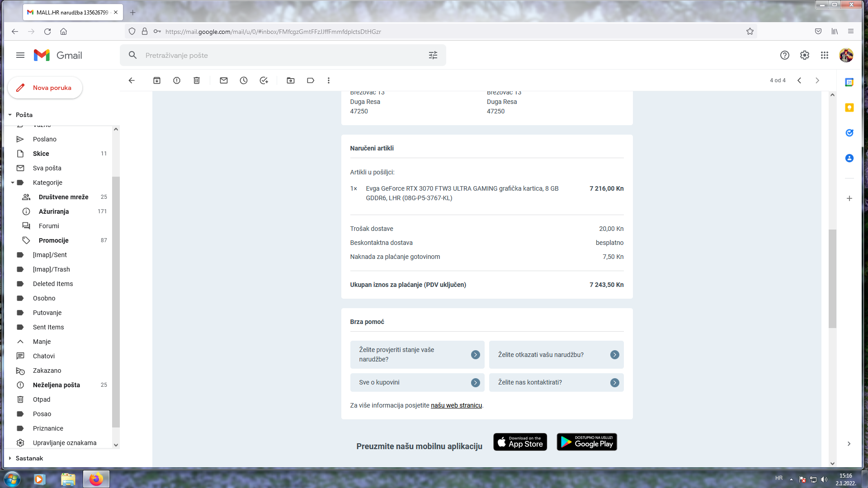The height and width of the screenshot is (488, 868).
Task: Add the email to Tasks
Action: (264, 80)
